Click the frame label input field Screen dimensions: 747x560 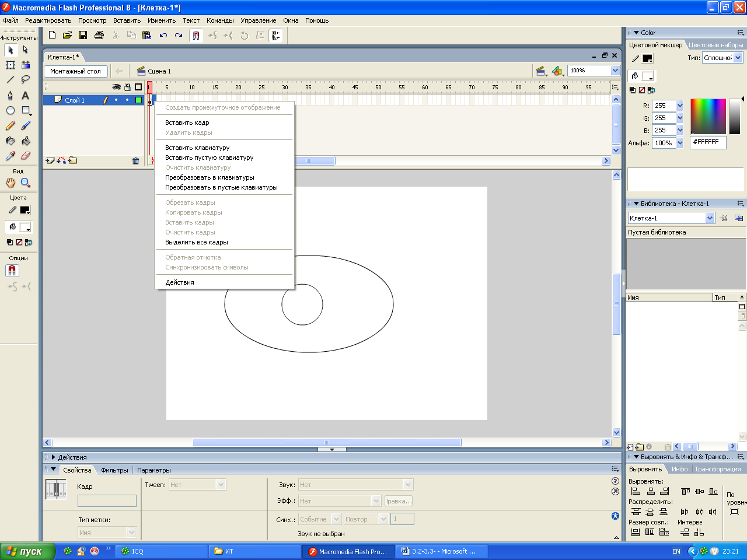coord(107,501)
